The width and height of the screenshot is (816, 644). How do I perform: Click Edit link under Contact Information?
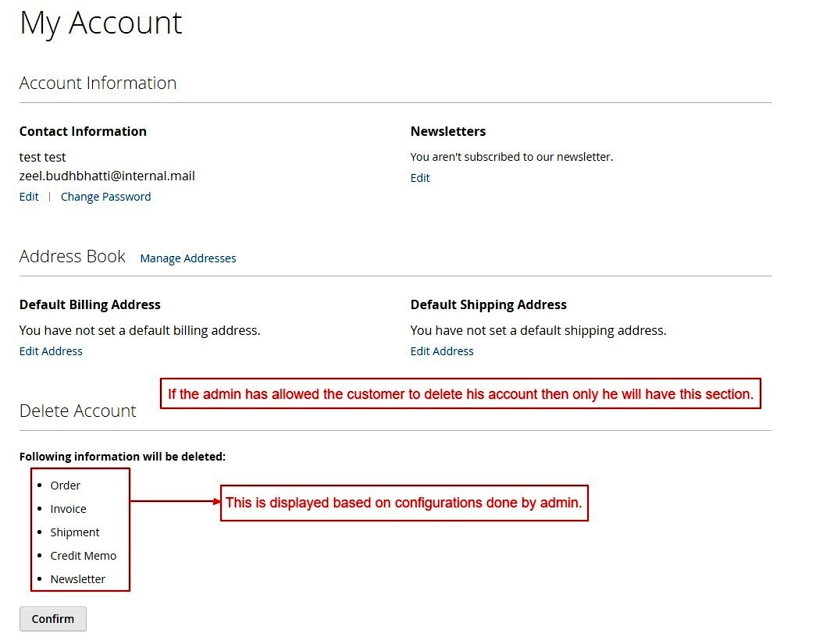29,197
